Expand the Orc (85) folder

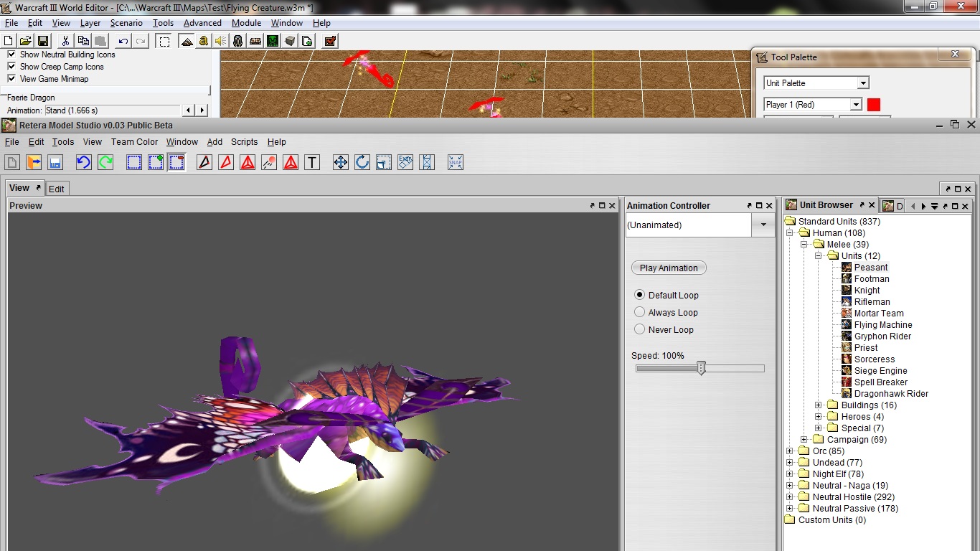[790, 451]
